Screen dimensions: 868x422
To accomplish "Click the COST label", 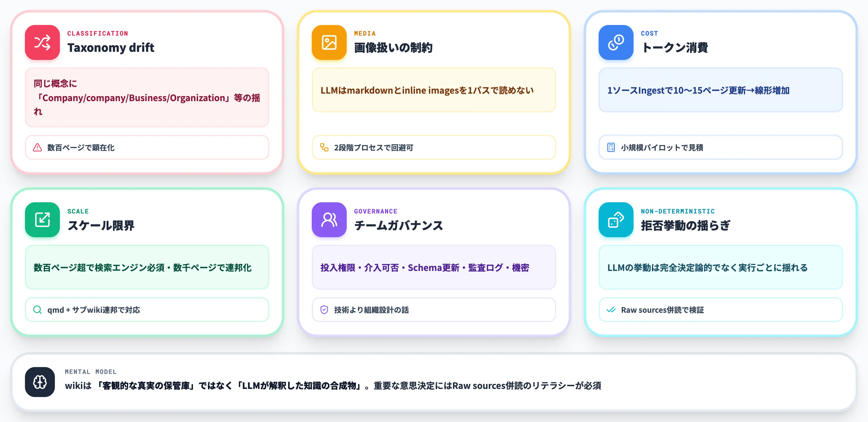I will (649, 33).
